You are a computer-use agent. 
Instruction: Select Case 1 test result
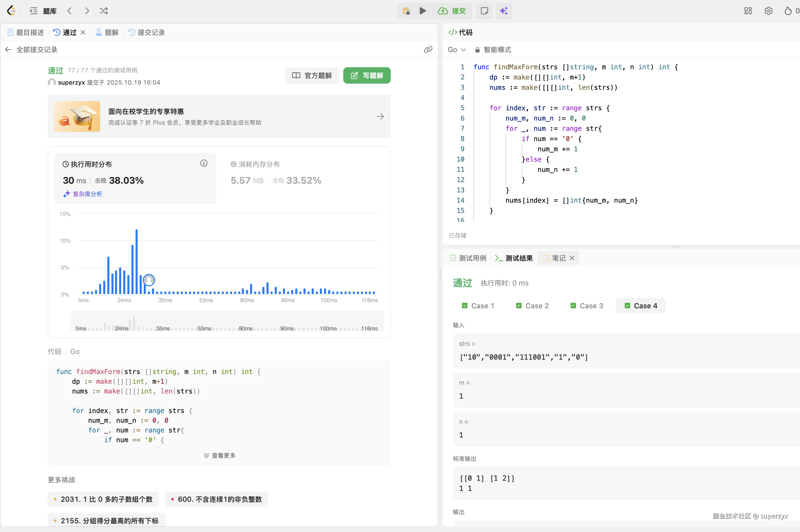pyautogui.click(x=478, y=306)
